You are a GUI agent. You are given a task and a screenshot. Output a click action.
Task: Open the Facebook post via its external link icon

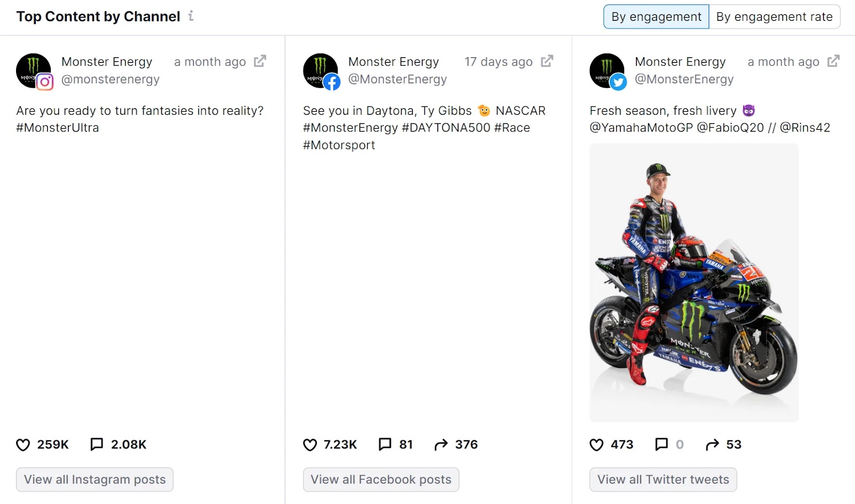[547, 61]
